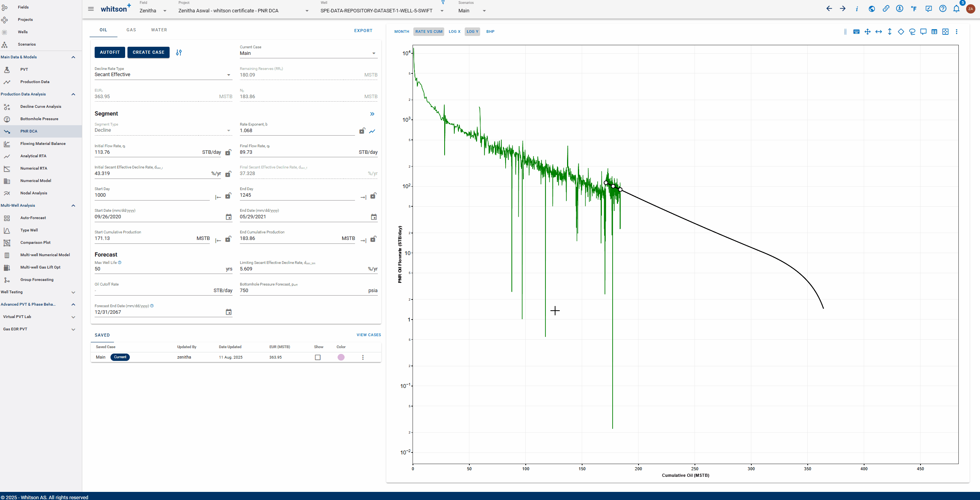Open notifications bell
The width and height of the screenshot is (980, 500).
(x=956, y=9)
